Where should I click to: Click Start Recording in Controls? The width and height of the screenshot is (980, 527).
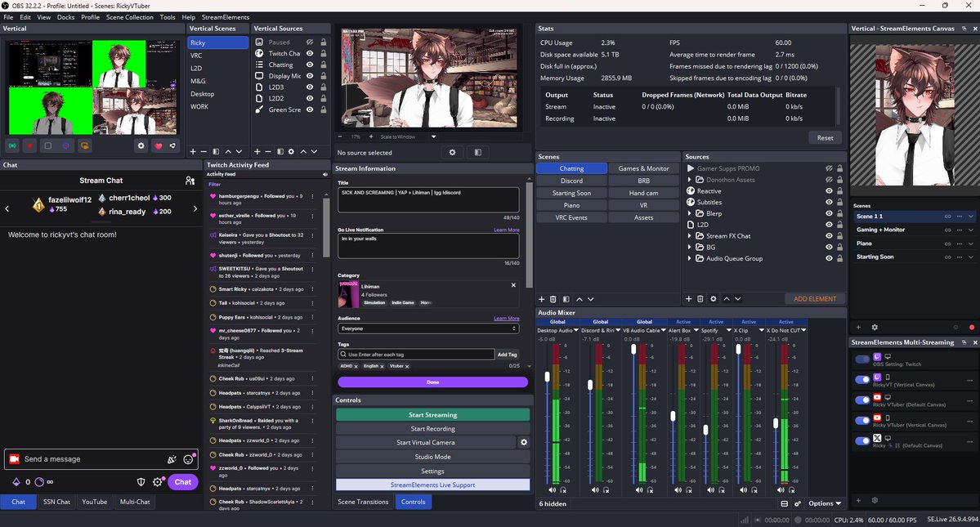[x=432, y=429]
